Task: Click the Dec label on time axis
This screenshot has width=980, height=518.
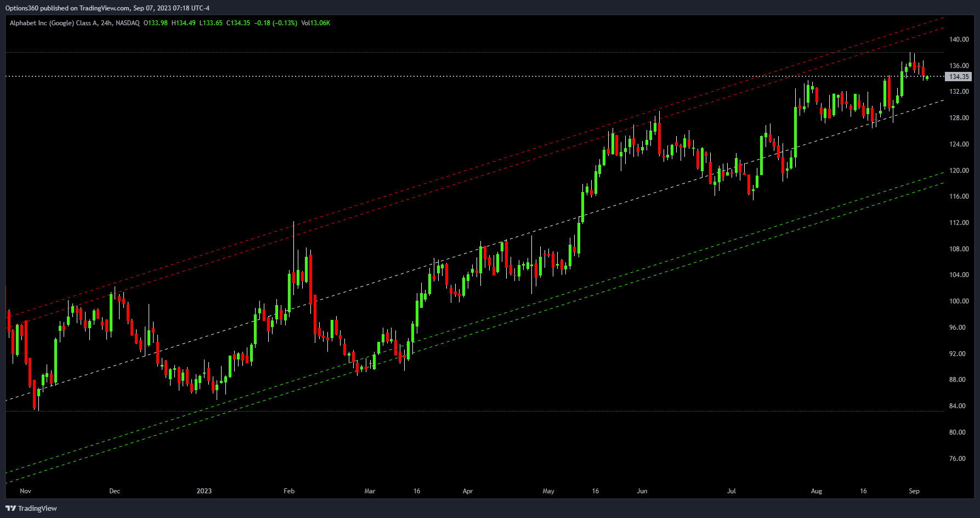Action: [115, 491]
